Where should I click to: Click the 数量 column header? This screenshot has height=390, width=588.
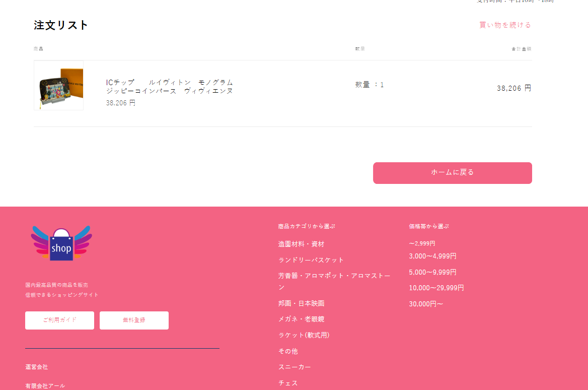pos(360,49)
